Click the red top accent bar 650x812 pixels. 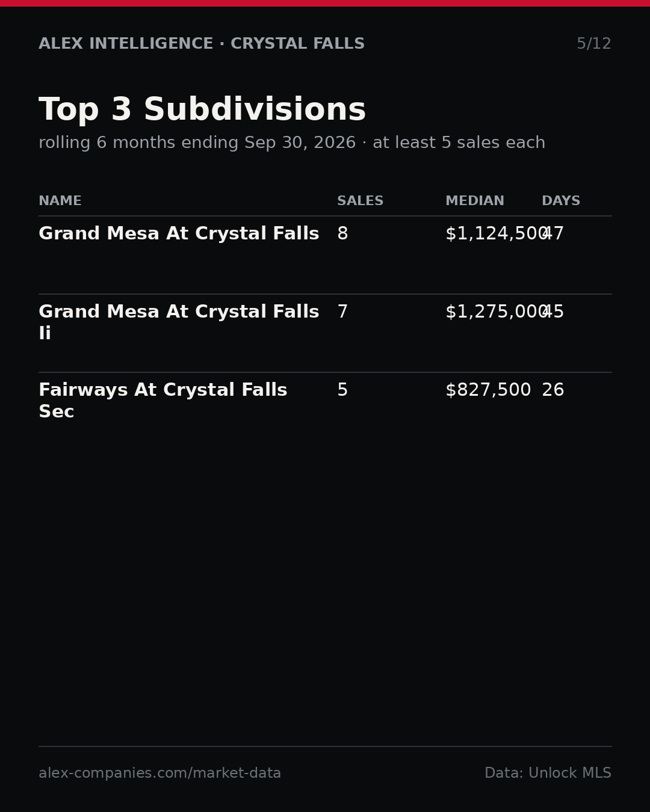325,3
